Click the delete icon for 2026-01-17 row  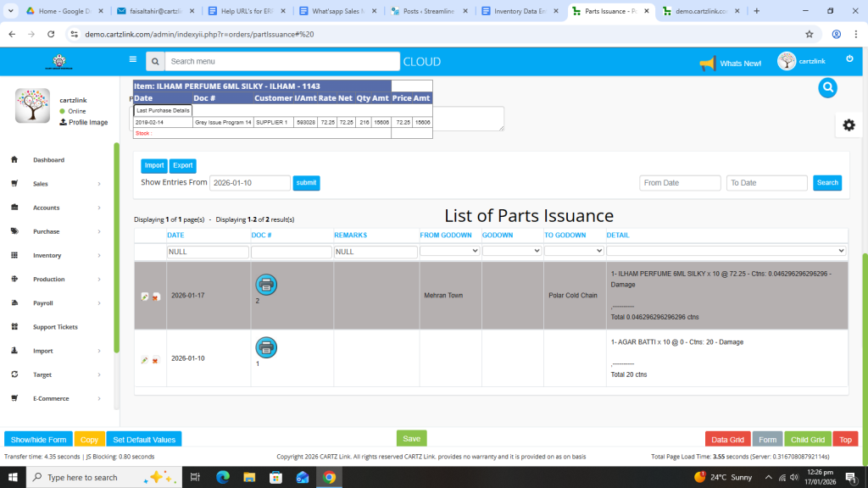coord(157,297)
